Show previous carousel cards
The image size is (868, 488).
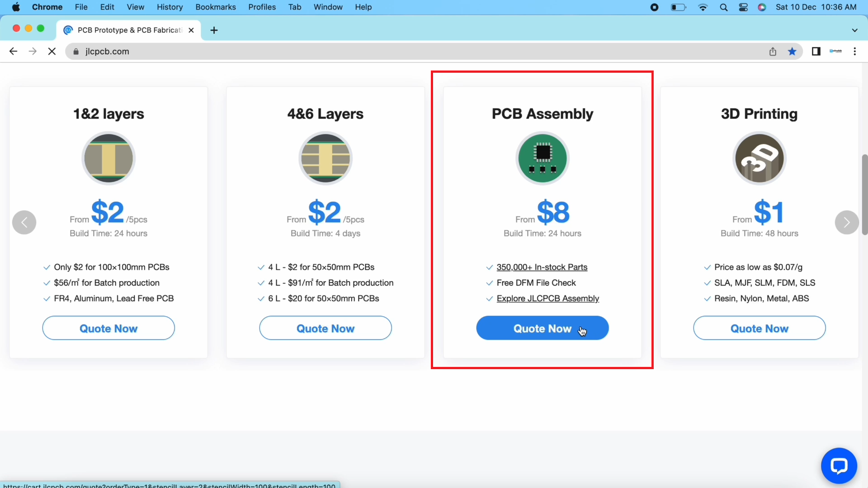(24, 222)
